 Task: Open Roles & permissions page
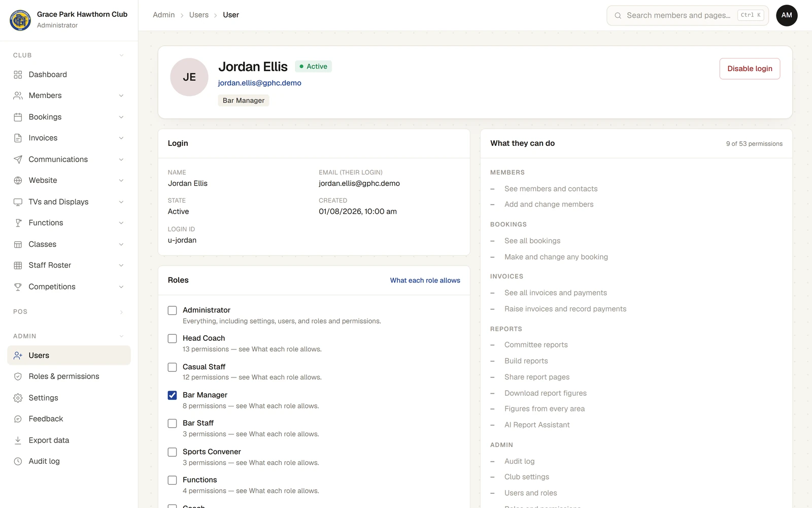click(x=69, y=376)
